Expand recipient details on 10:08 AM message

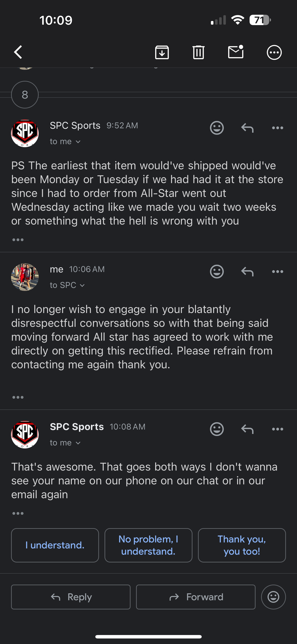coord(65,443)
